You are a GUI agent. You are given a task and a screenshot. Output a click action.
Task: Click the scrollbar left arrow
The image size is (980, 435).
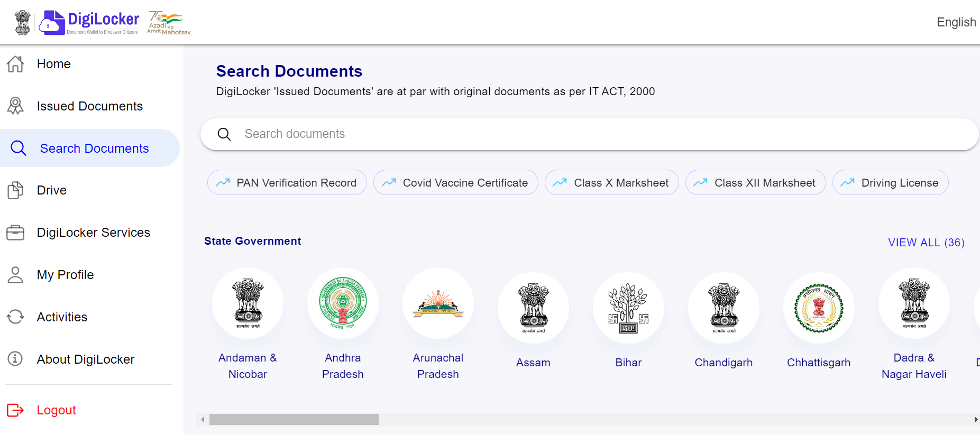[x=203, y=419]
